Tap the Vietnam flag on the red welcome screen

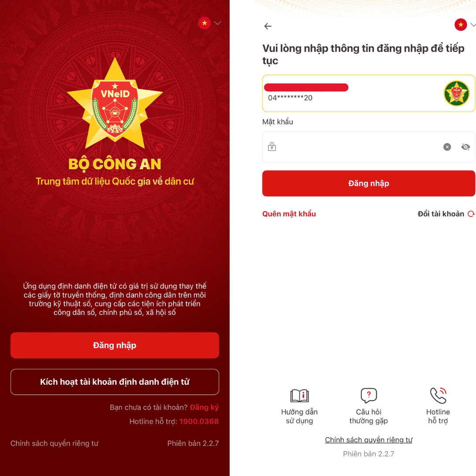(x=205, y=23)
